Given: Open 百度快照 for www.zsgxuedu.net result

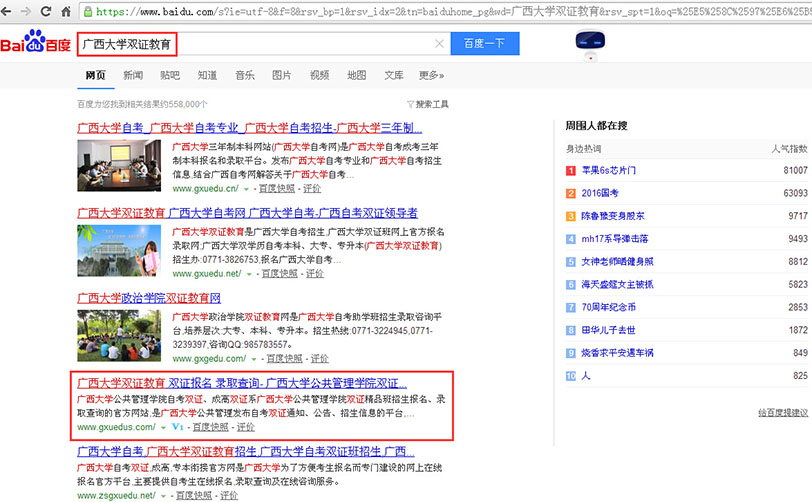Looking at the screenshot, I should [x=194, y=495].
